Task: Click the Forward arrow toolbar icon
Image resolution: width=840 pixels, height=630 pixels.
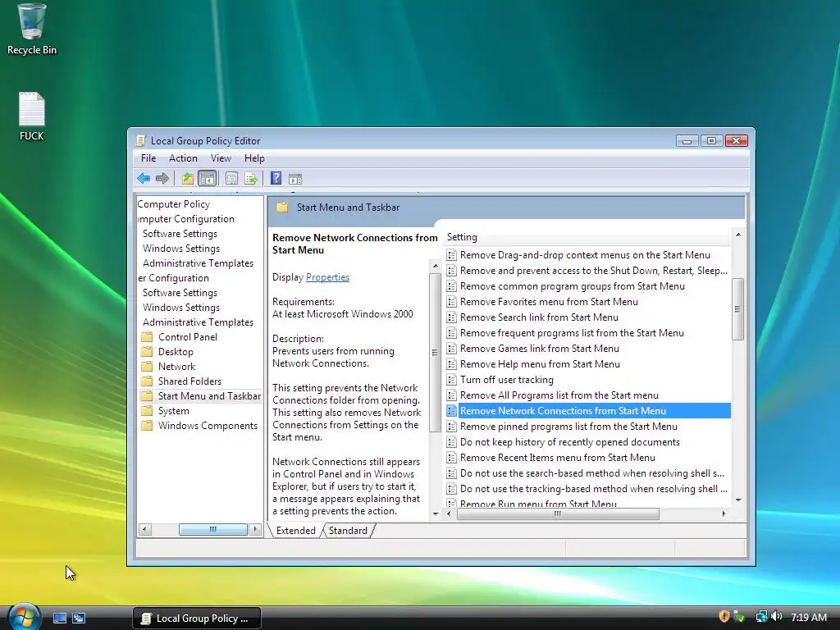Action: [x=162, y=178]
